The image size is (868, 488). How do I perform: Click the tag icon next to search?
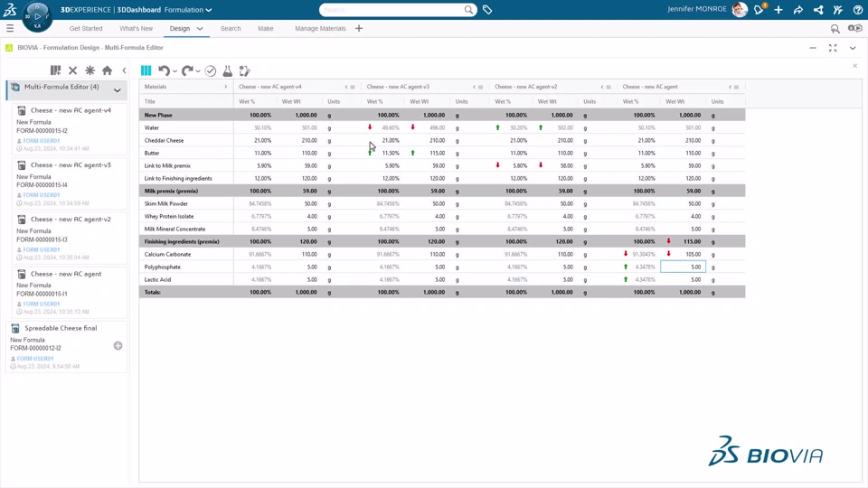click(x=487, y=9)
